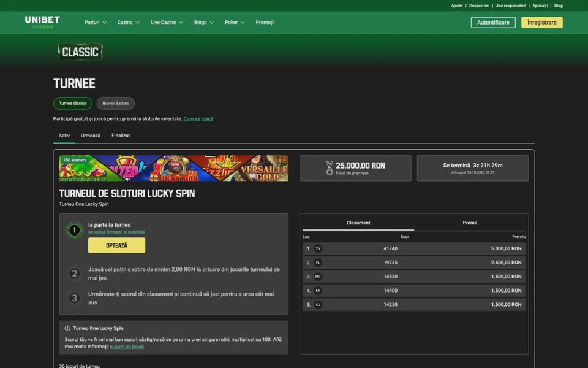Viewport: 588px width, 368px height.
Task: Open the Despre noi link
Action: pos(479,6)
